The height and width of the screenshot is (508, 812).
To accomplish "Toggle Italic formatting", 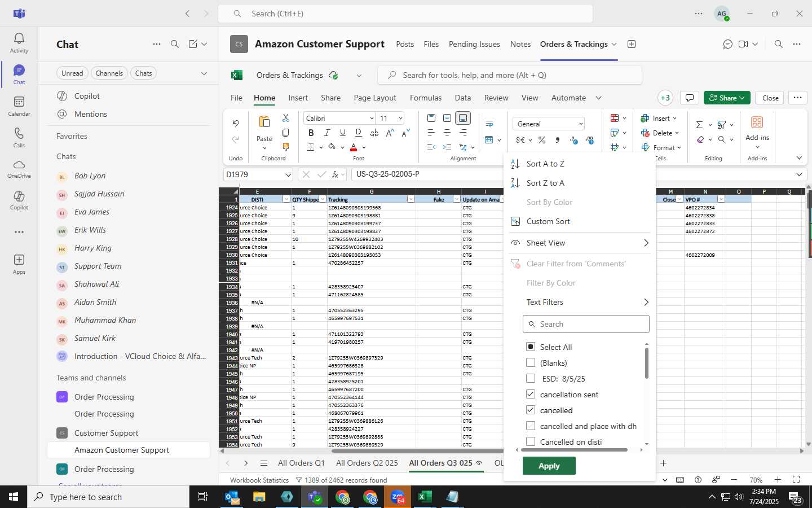I will [326, 133].
